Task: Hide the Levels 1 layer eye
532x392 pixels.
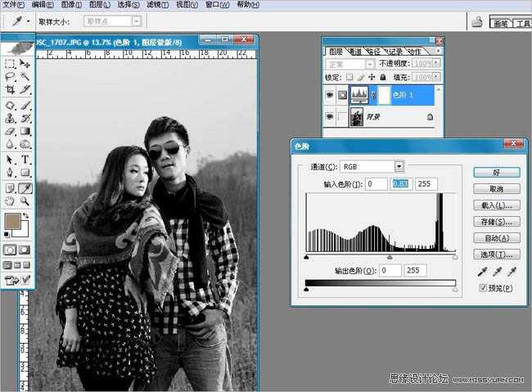Action: 330,95
